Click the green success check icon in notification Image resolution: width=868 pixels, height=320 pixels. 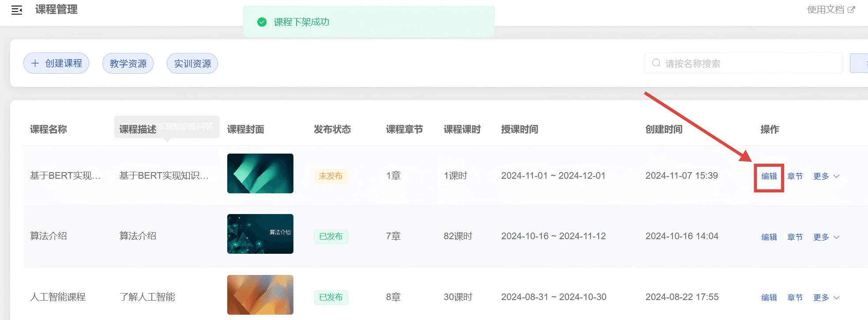coord(262,22)
